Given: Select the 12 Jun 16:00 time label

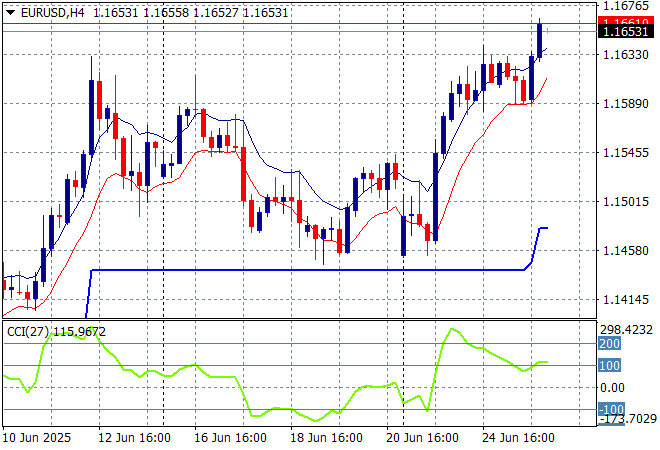Looking at the screenshot, I should [x=134, y=438].
